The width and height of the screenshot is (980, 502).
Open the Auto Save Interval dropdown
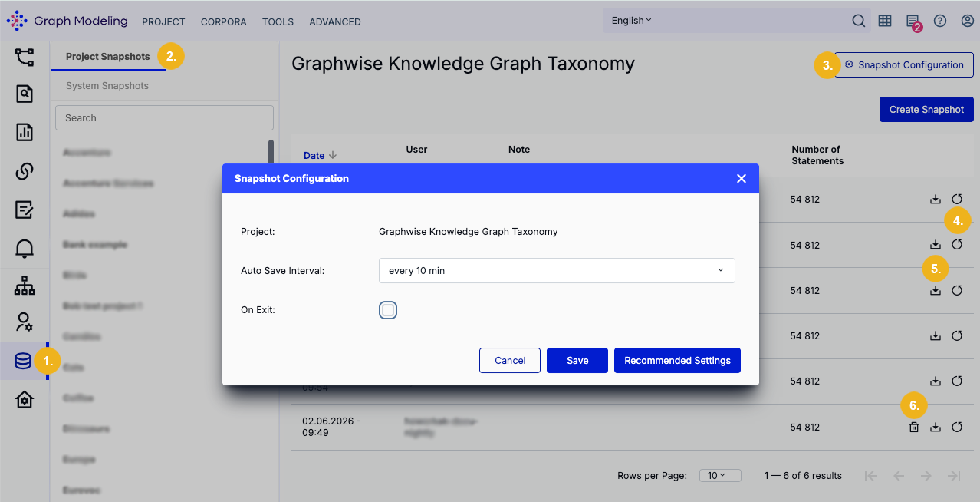pos(557,270)
